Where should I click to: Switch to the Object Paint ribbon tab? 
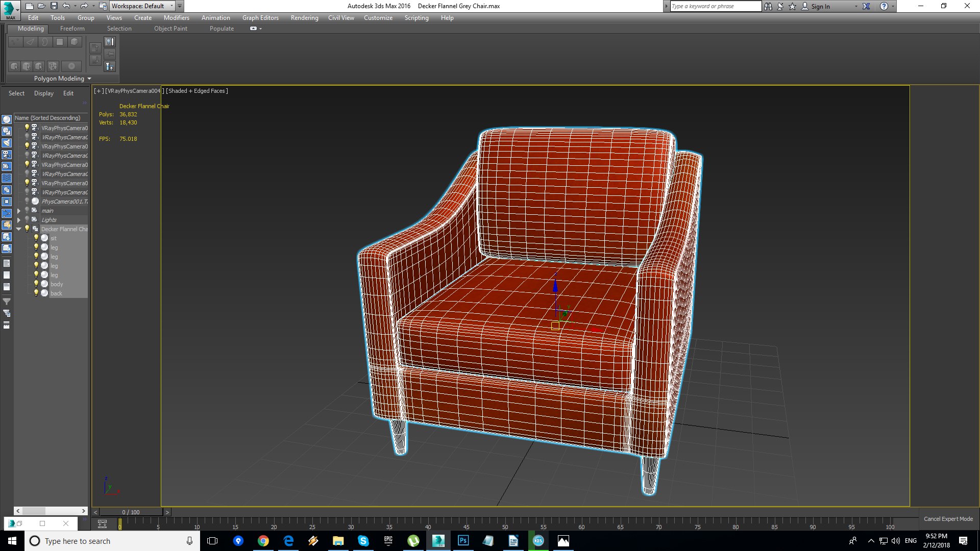[x=170, y=29]
